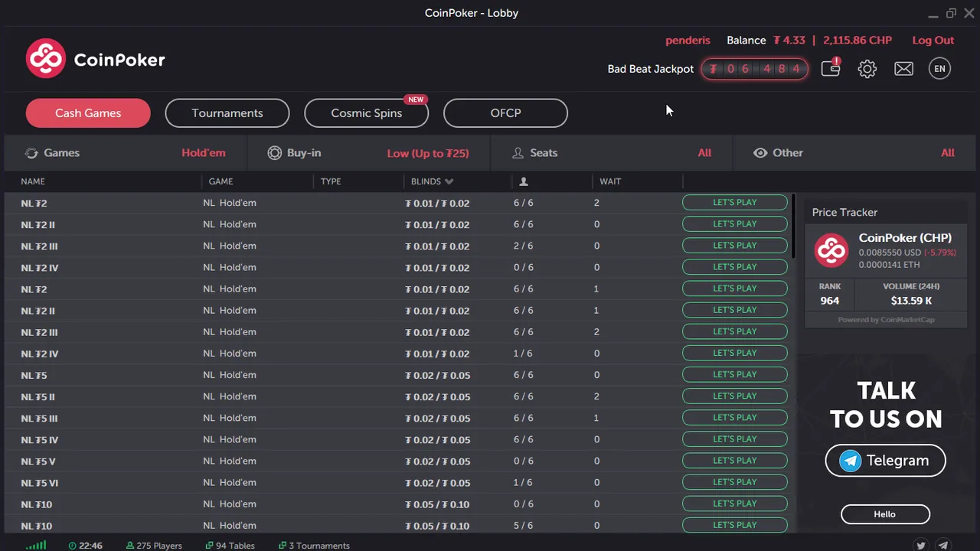The height and width of the screenshot is (551, 980).
Task: Open the Twitter icon in status bar
Action: (x=921, y=546)
